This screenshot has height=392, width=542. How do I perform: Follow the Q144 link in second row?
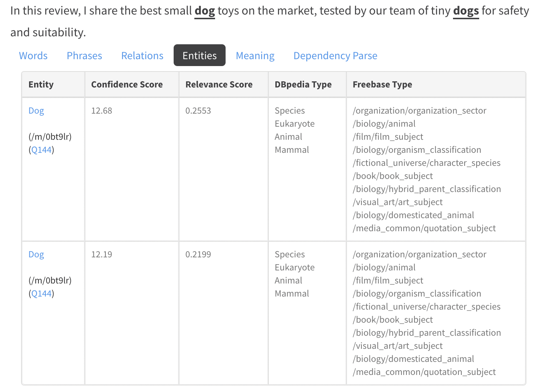tap(41, 294)
